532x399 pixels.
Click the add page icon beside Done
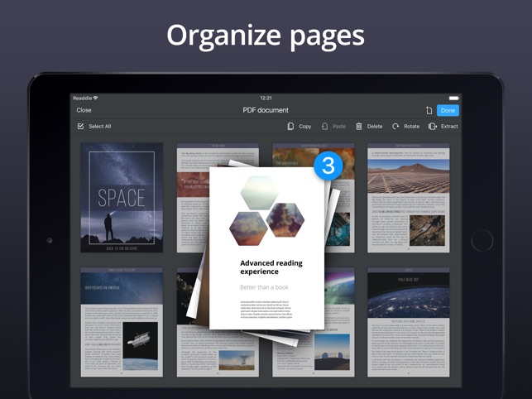(x=429, y=110)
